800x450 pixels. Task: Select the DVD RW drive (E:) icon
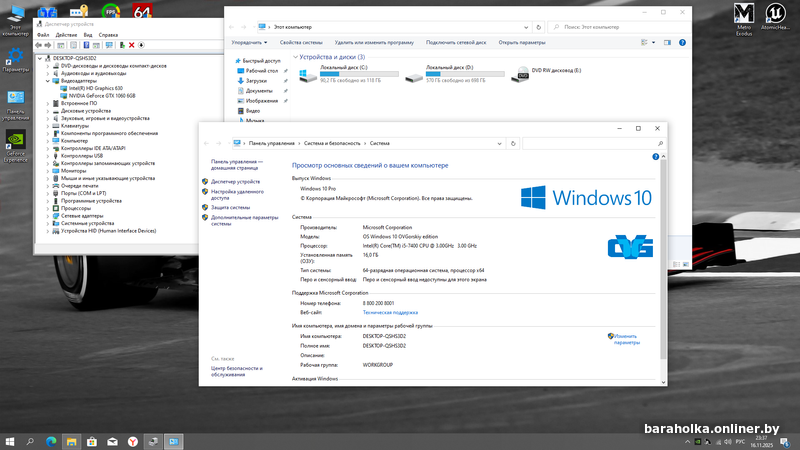tap(523, 74)
